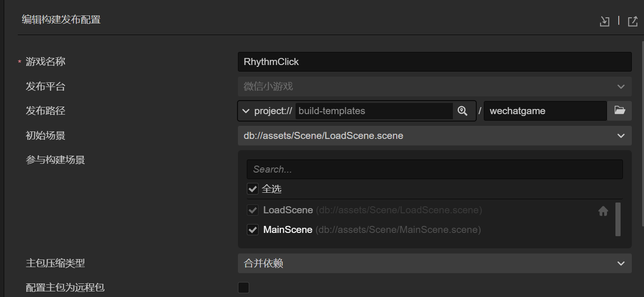This screenshot has height=297, width=644.
Task: Click the build-templates path input
Action: (x=374, y=111)
